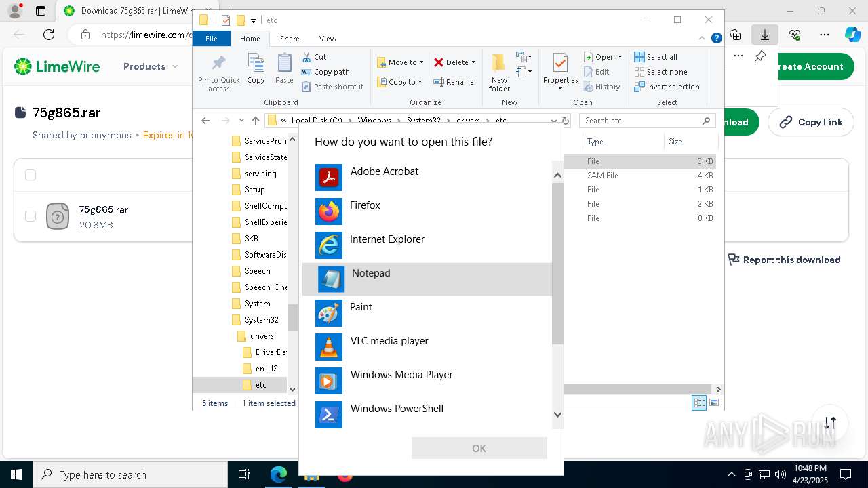Click the Copy icon in the Clipboard group
Image resolution: width=868 pixels, height=488 pixels.
pyautogui.click(x=256, y=69)
